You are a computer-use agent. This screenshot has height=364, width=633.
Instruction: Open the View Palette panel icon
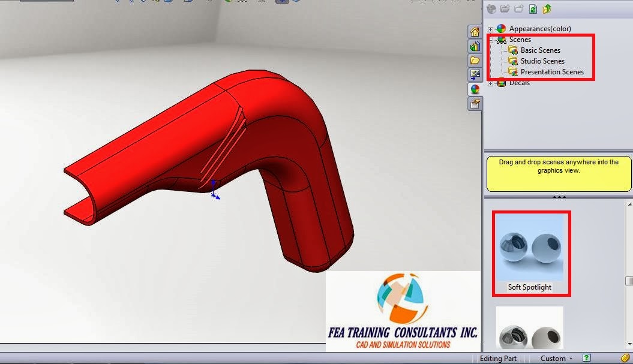point(475,75)
